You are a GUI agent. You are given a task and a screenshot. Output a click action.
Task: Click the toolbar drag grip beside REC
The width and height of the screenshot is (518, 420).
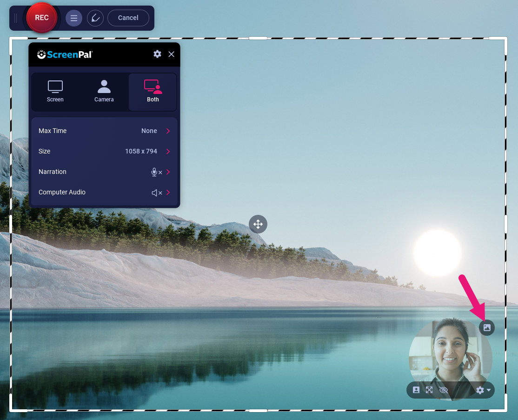(x=15, y=18)
